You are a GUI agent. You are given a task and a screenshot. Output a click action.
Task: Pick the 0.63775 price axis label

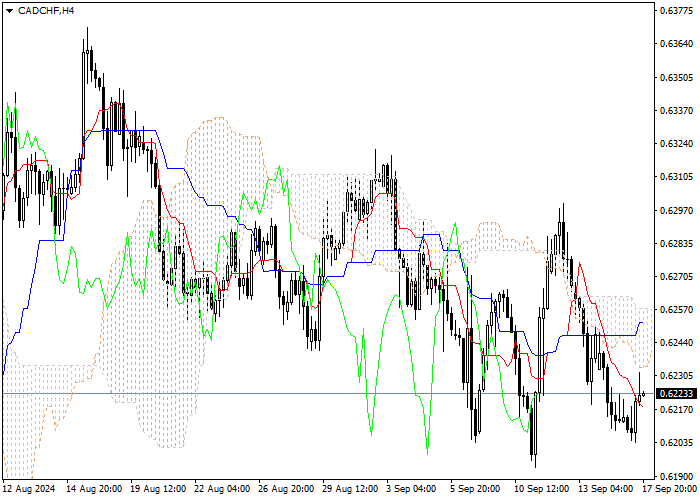(676, 10)
